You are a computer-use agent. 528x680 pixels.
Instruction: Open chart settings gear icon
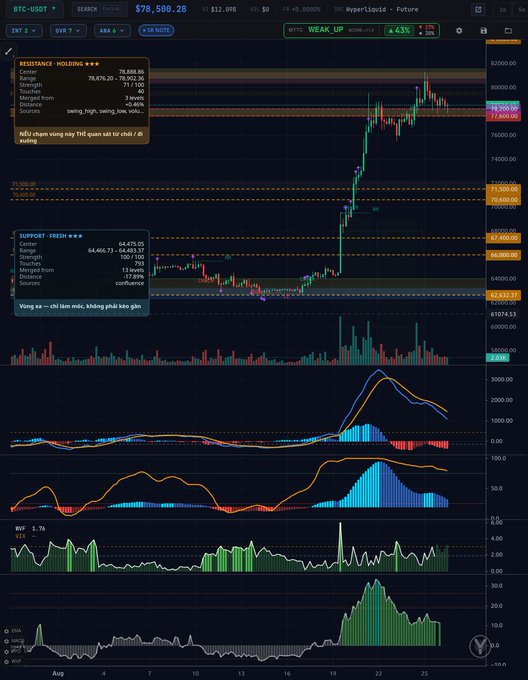pyautogui.click(x=459, y=30)
